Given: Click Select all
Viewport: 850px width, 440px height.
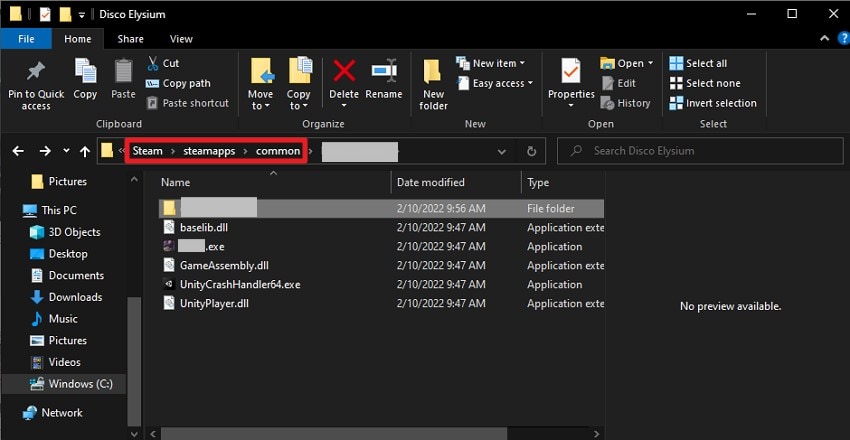Looking at the screenshot, I should tap(698, 63).
